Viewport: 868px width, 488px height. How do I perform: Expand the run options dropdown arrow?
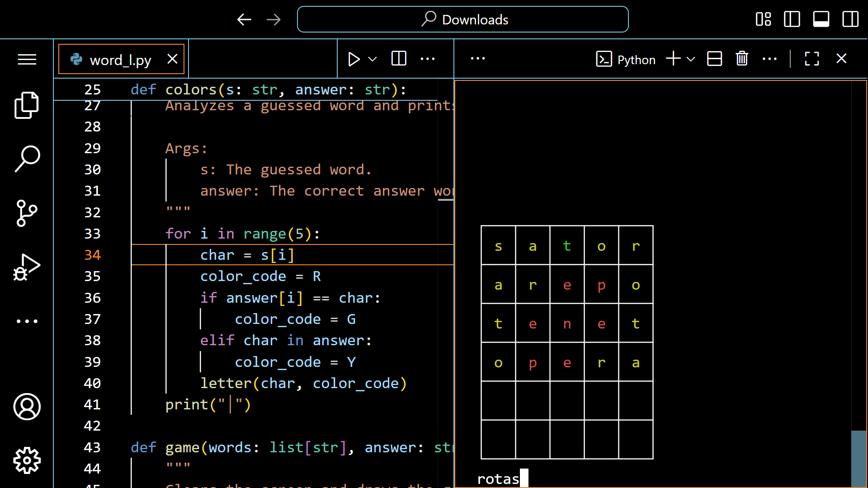point(373,59)
